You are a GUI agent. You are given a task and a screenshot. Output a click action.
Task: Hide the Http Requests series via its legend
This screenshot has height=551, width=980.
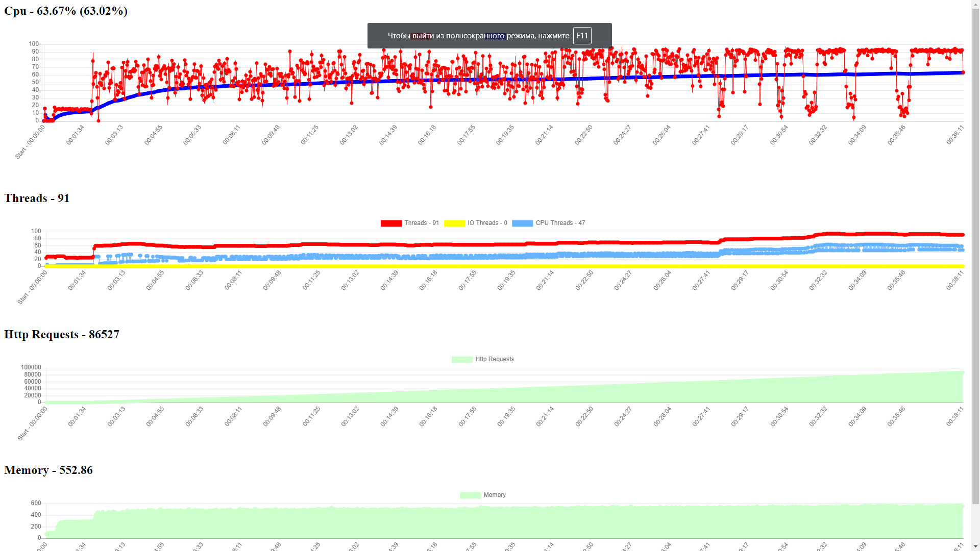494,359
